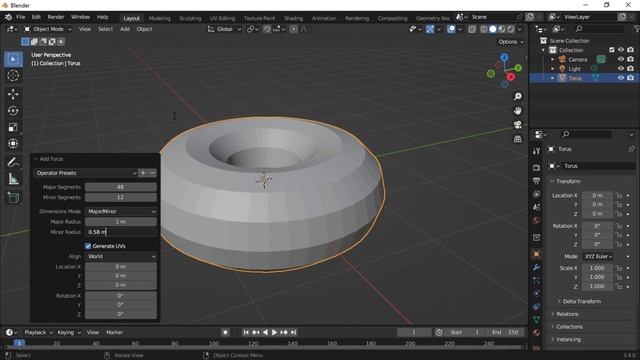Image resolution: width=640 pixels, height=360 pixels.
Task: Play the animation in reverse
Action: click(x=265, y=332)
